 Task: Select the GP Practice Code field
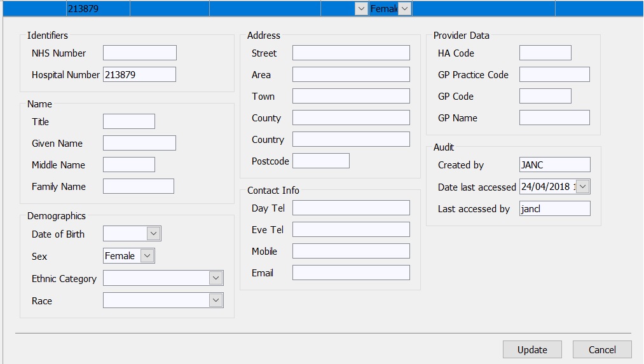(554, 74)
